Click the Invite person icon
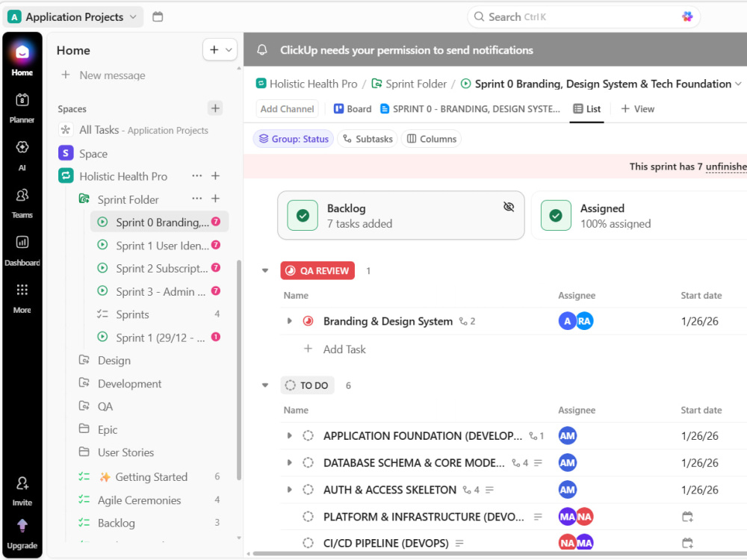The image size is (747, 560). [22, 483]
